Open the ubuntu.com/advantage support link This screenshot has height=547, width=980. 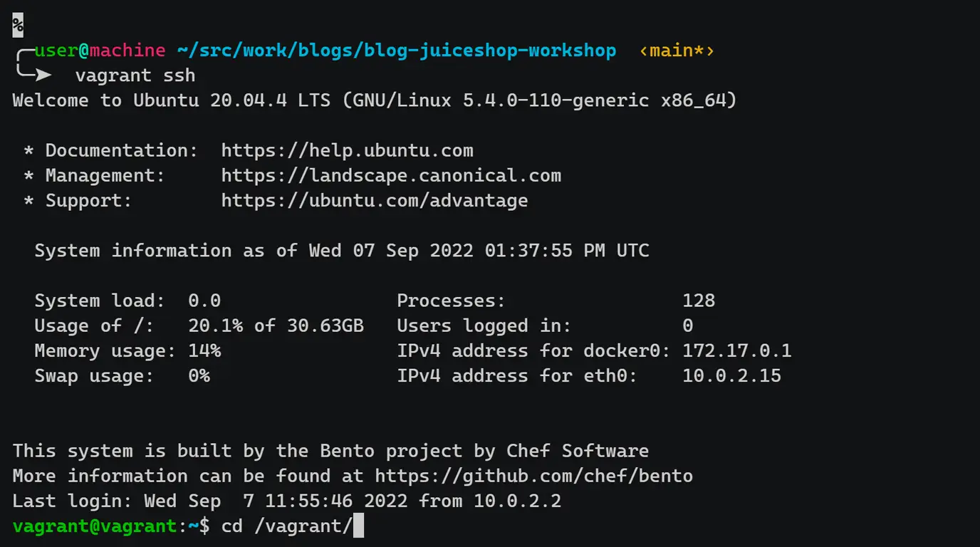375,200
